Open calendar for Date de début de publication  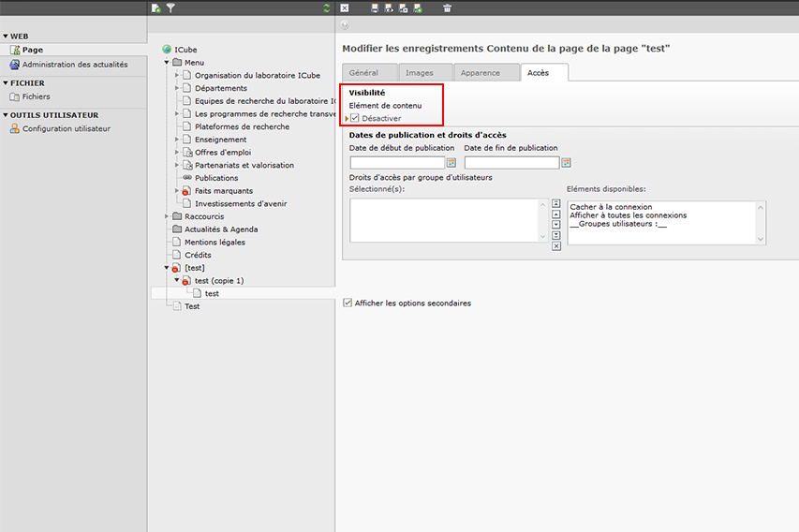coord(451,163)
